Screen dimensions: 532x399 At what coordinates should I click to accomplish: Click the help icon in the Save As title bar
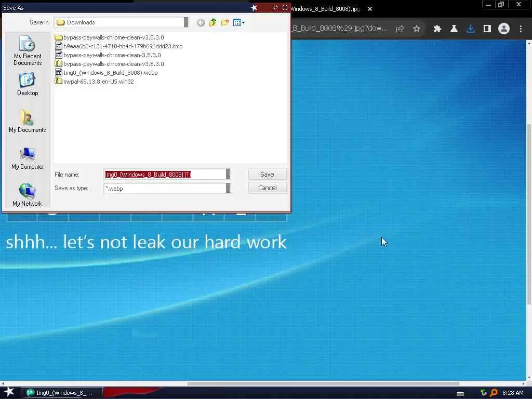(275, 7)
